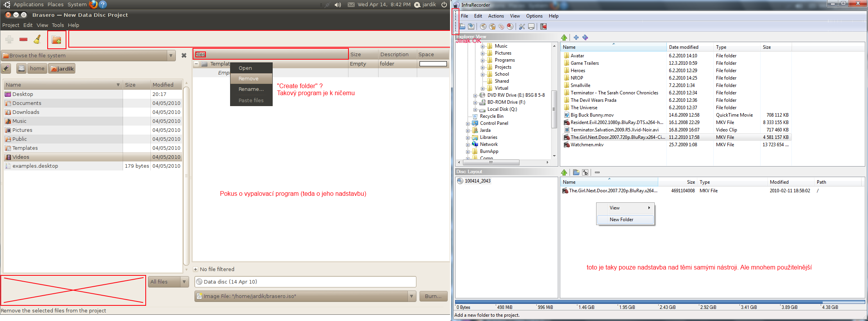Click the home path button in Brasero

(x=37, y=69)
